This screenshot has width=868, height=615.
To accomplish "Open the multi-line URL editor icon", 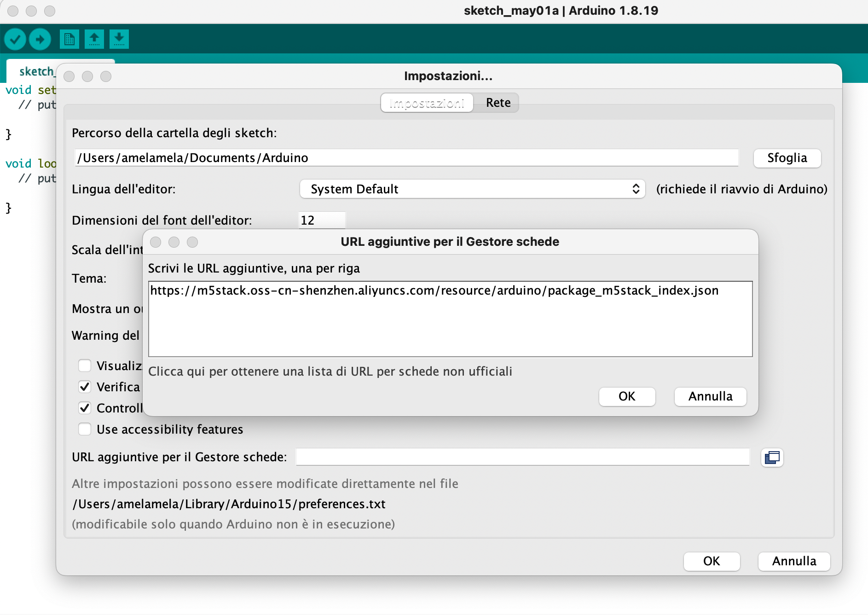I will click(x=771, y=457).
